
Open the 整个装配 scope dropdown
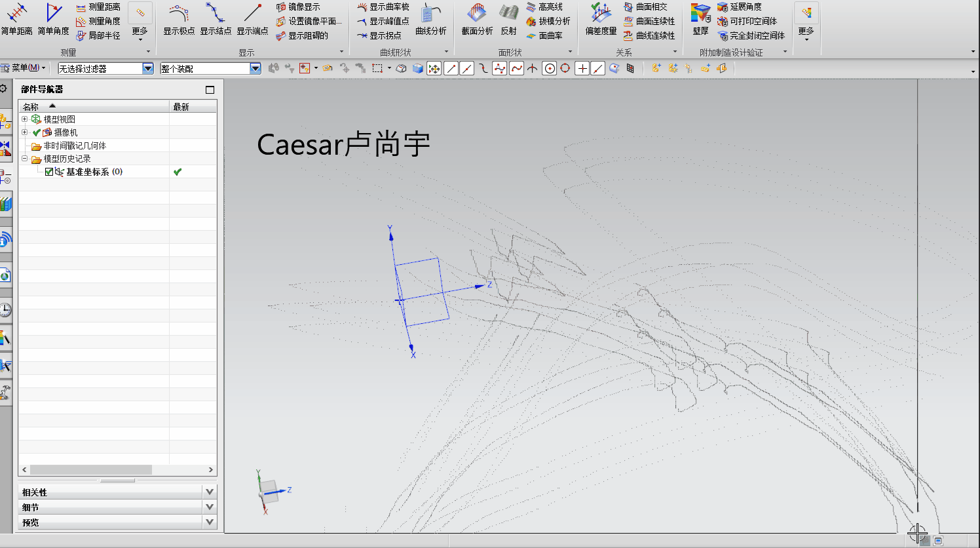click(254, 68)
